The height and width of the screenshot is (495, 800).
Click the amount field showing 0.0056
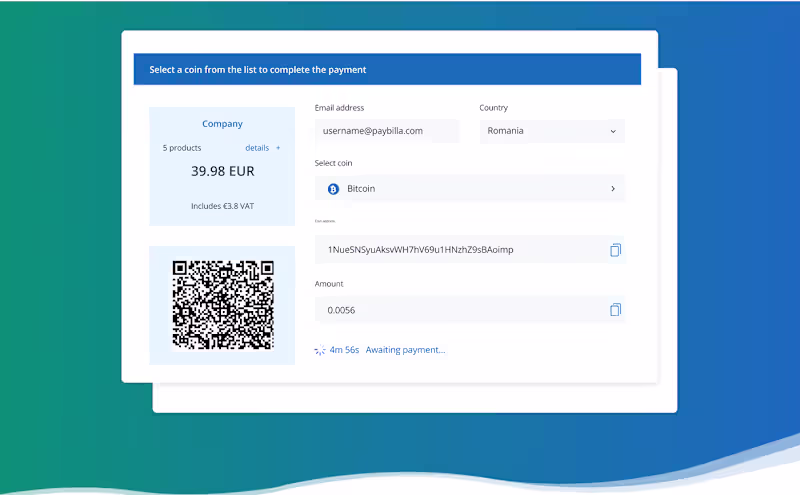(x=469, y=310)
